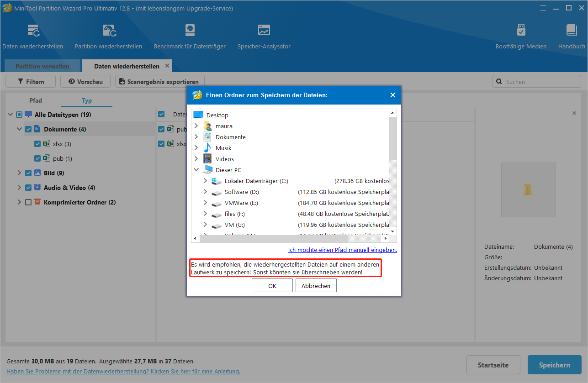Confirm folder with OK button

tap(272, 286)
